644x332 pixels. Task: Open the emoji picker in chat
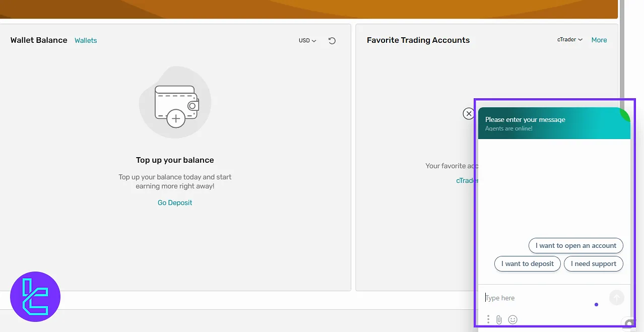point(512,319)
